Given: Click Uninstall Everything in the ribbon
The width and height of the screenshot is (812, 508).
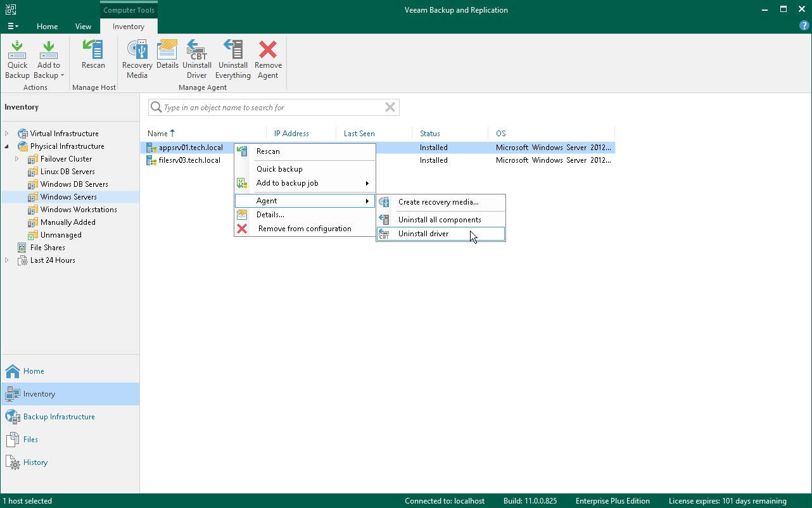Looking at the screenshot, I should 233,60.
